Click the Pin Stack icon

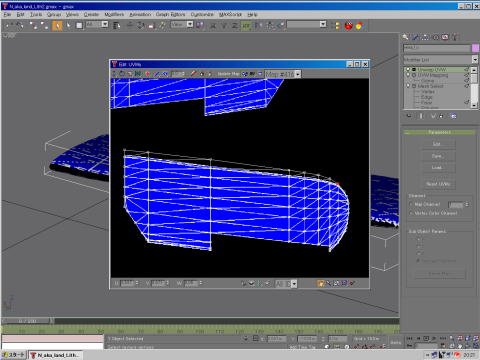click(x=409, y=116)
